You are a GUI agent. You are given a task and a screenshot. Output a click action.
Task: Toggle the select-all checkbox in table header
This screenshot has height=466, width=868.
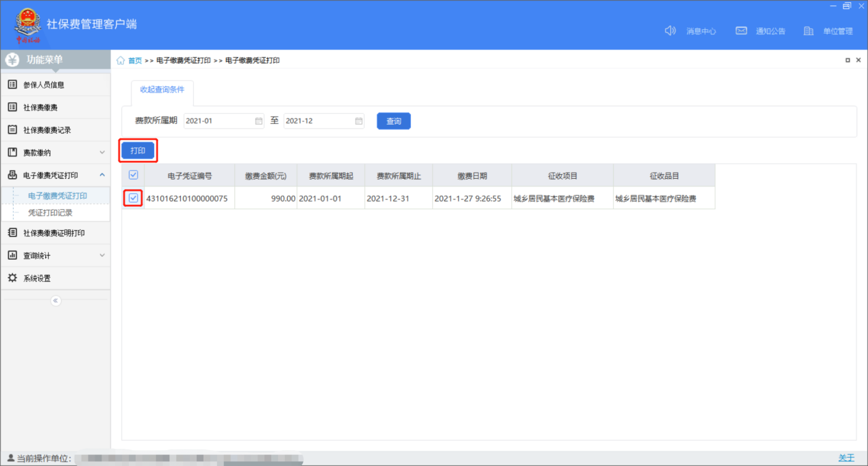pyautogui.click(x=134, y=175)
